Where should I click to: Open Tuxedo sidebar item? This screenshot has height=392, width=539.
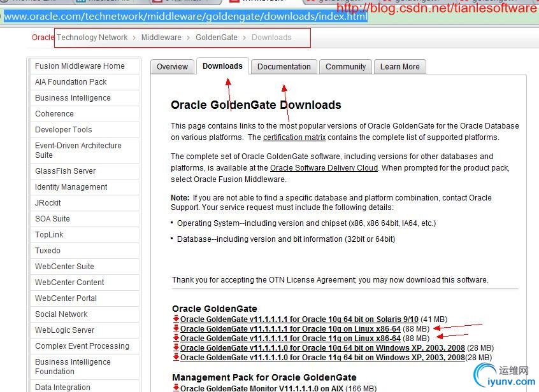click(x=85, y=251)
